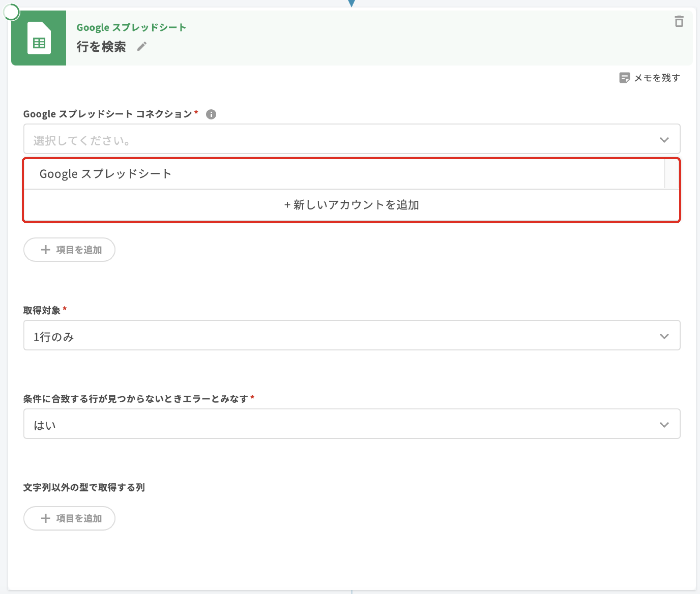Screen dimensions: 700x594
Task: Click the connection info icon
Action: [x=211, y=115]
